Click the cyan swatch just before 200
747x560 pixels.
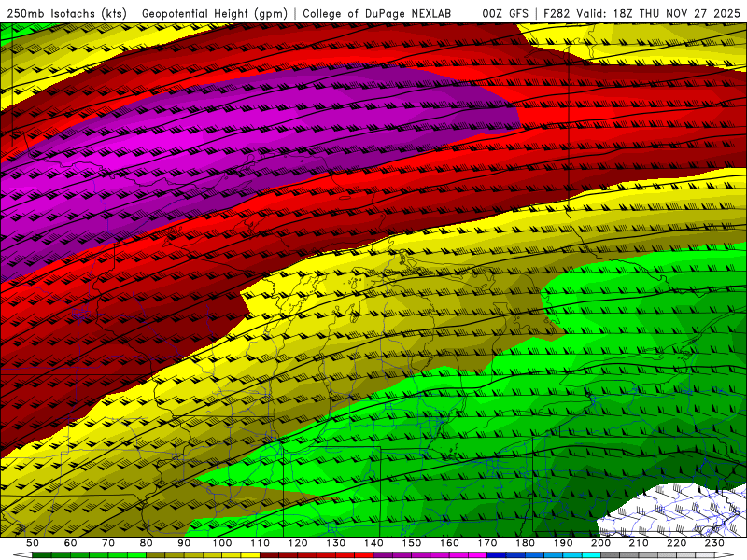point(591,555)
